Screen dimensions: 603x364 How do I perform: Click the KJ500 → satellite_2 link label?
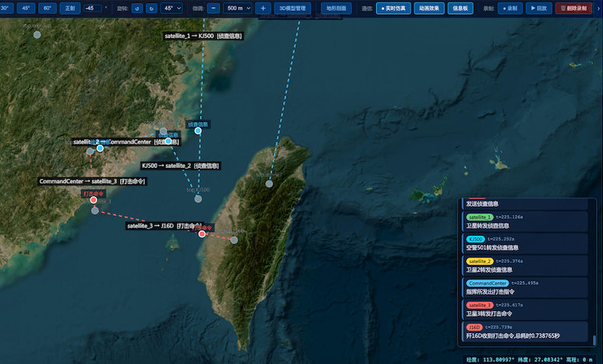coord(181,166)
